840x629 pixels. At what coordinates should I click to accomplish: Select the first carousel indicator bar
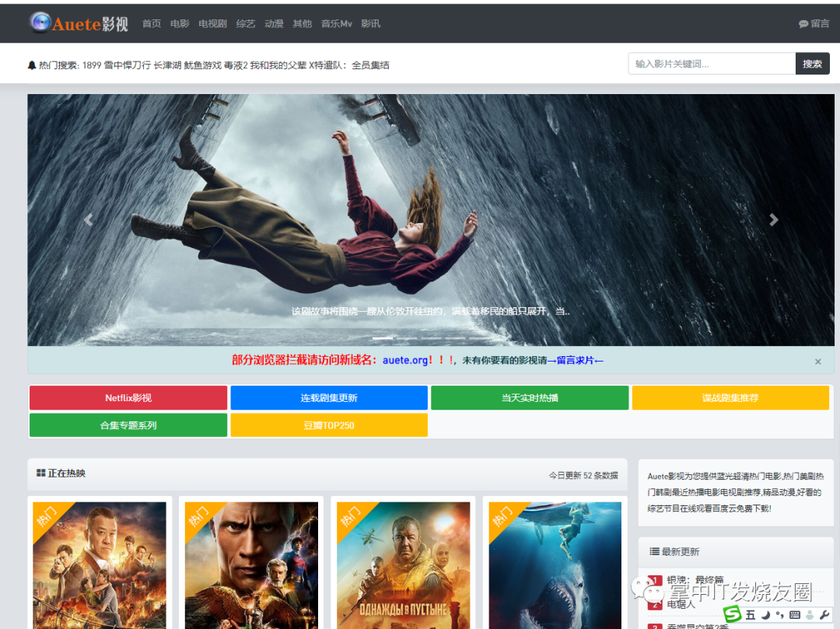tap(383, 338)
